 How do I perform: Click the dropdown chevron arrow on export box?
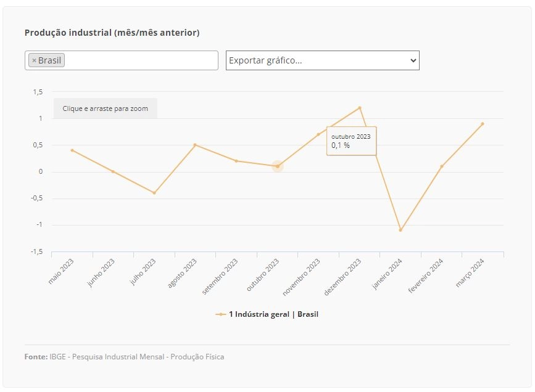point(413,60)
